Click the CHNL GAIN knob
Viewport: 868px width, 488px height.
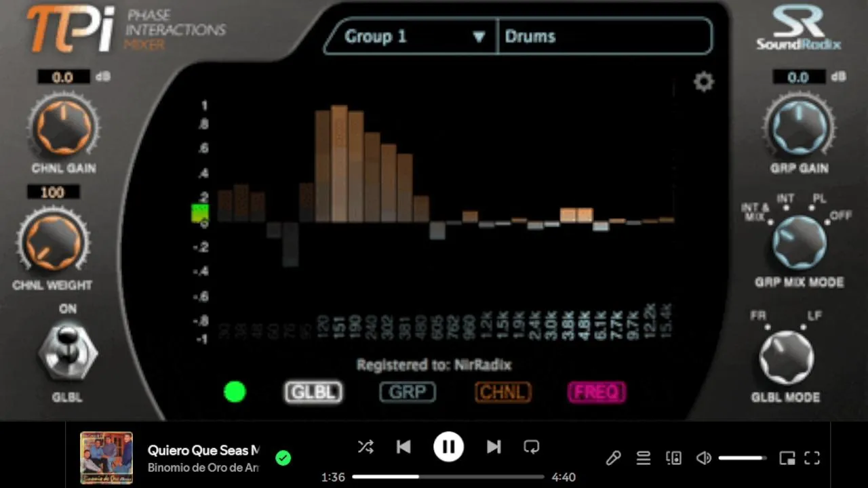[63, 126]
